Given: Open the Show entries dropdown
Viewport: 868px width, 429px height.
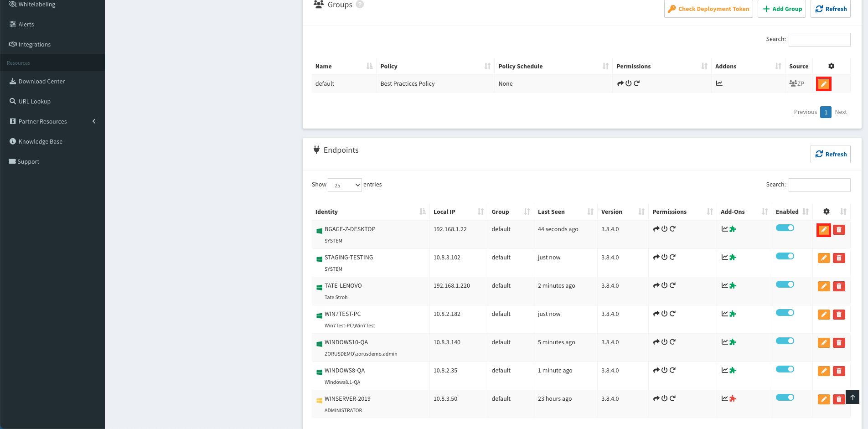Looking at the screenshot, I should (345, 185).
